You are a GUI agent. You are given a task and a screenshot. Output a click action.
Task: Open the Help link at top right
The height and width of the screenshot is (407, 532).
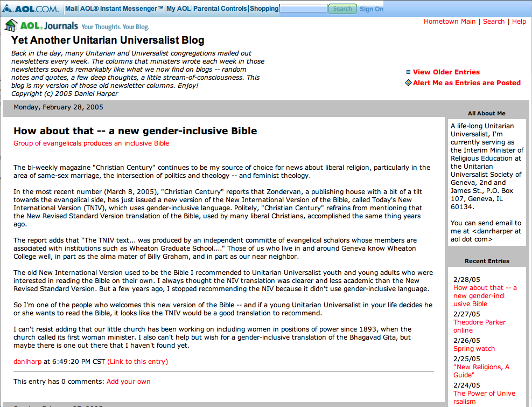pos(519,22)
